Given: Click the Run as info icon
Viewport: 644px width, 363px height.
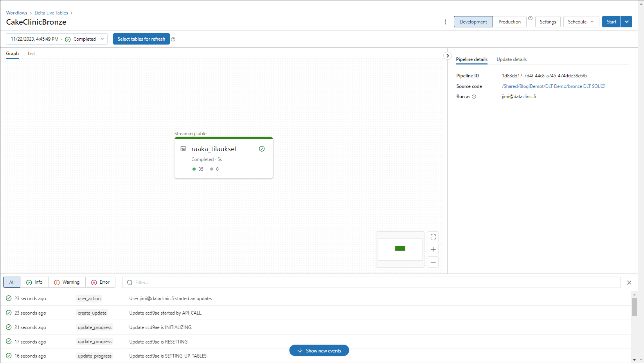Looking at the screenshot, I should tap(474, 97).
